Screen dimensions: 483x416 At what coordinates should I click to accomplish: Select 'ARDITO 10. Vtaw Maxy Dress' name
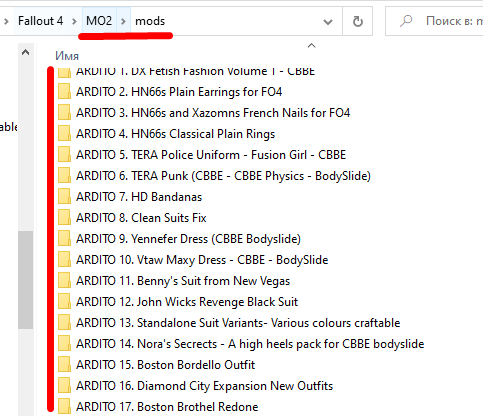coord(202,260)
